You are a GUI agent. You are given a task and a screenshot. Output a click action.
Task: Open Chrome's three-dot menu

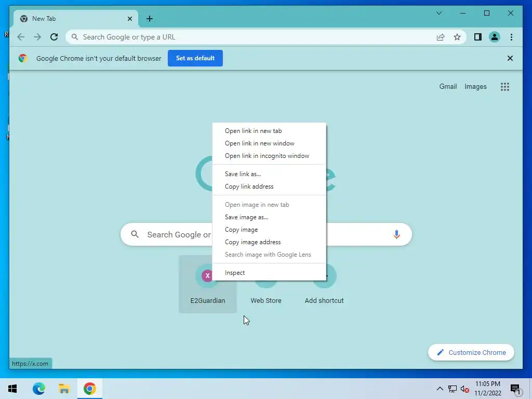[511, 37]
